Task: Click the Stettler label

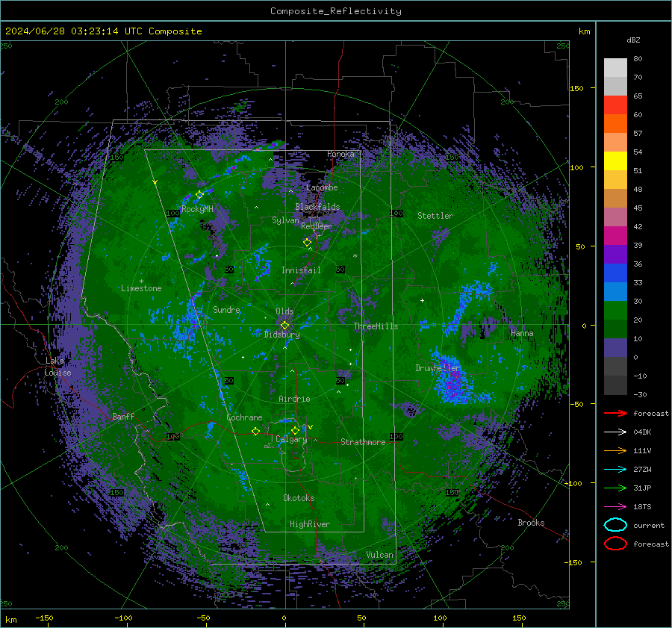Action: pyautogui.click(x=435, y=216)
